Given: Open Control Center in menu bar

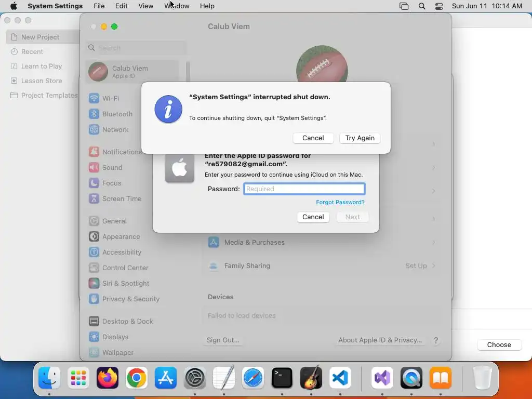Looking at the screenshot, I should (439, 6).
